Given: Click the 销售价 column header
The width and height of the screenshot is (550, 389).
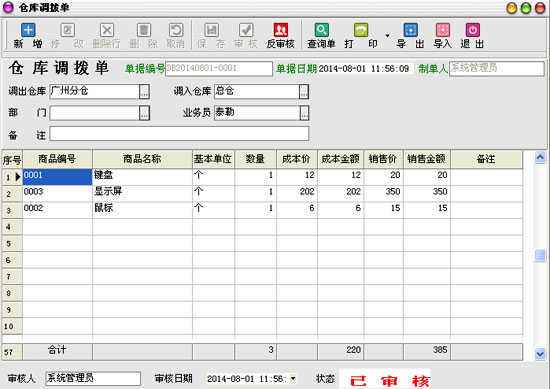Looking at the screenshot, I should point(383,159).
